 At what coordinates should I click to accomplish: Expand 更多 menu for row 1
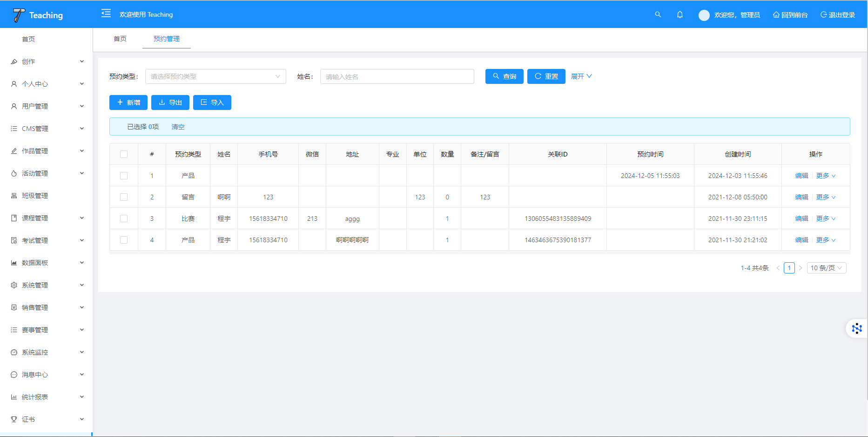coord(826,176)
